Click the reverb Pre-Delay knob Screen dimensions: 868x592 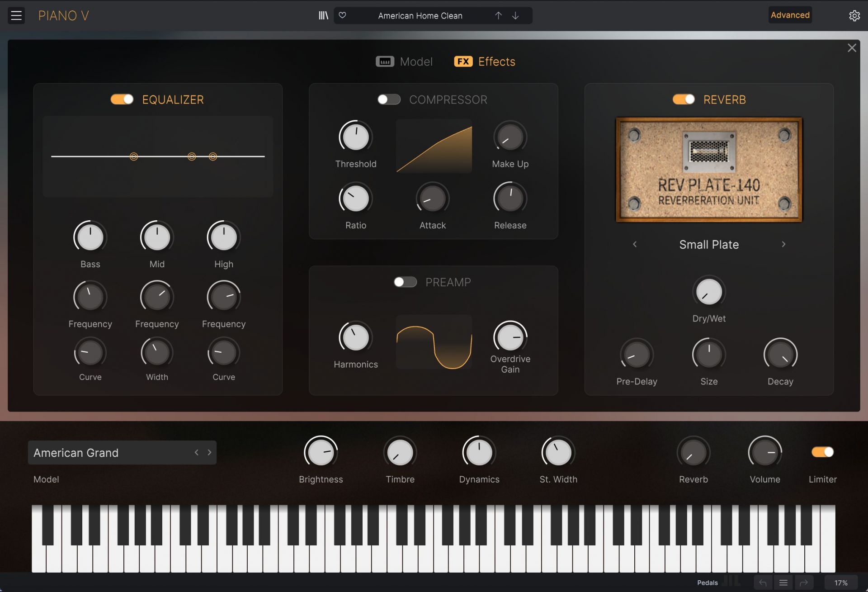[637, 355]
